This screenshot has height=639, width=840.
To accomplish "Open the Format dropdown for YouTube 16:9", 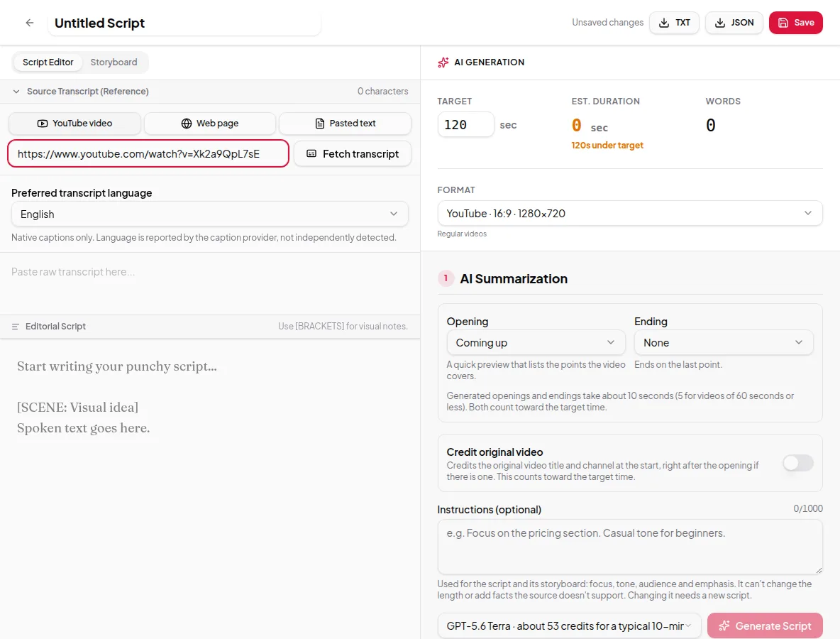I will [629, 214].
